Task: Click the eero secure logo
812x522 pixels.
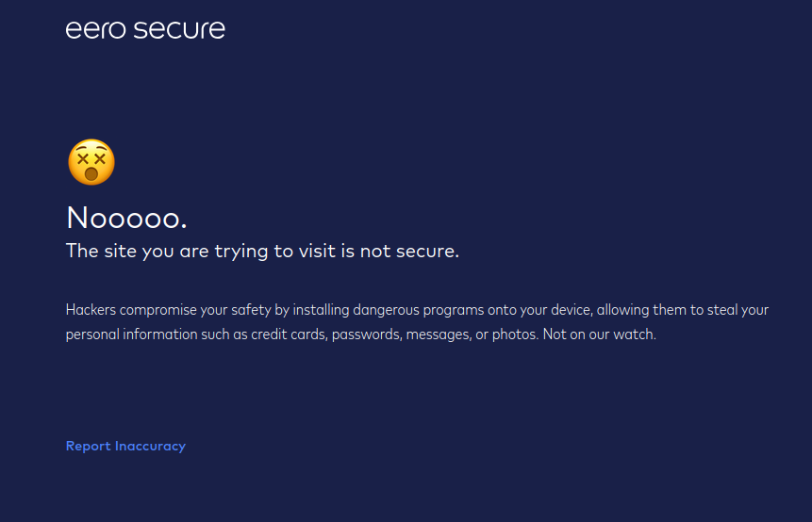Action: coord(145,29)
